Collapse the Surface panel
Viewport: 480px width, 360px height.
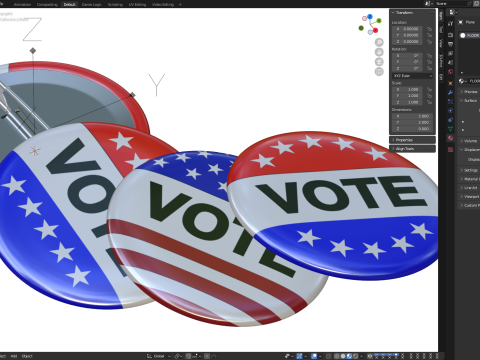(469, 100)
